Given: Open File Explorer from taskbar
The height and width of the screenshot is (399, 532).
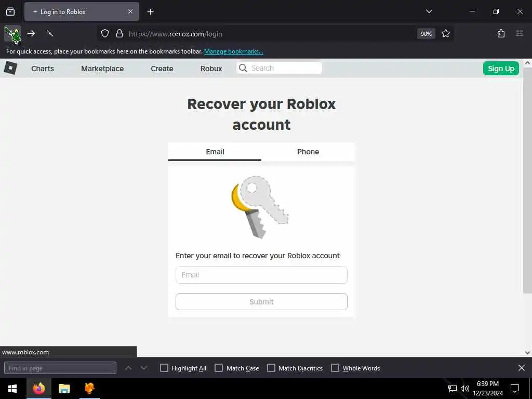Looking at the screenshot, I should (64, 389).
